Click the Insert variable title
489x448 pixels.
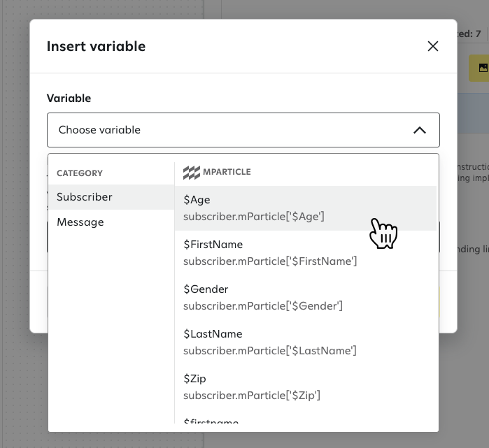(x=96, y=46)
